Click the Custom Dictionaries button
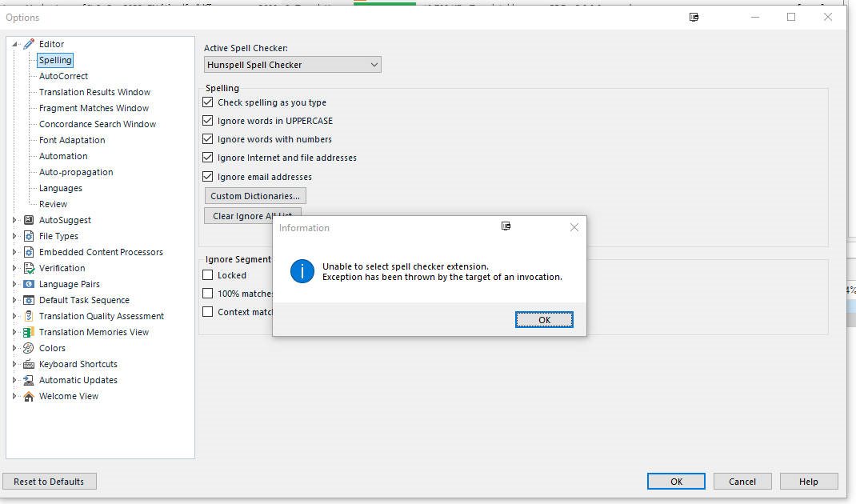Viewport: 856px width, 504px height. [255, 196]
